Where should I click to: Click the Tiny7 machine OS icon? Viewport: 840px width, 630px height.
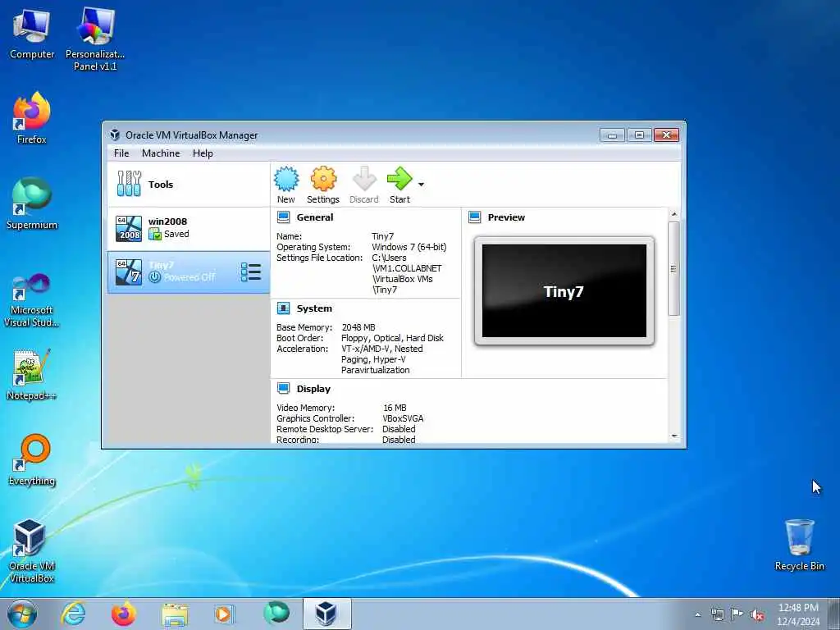129,272
